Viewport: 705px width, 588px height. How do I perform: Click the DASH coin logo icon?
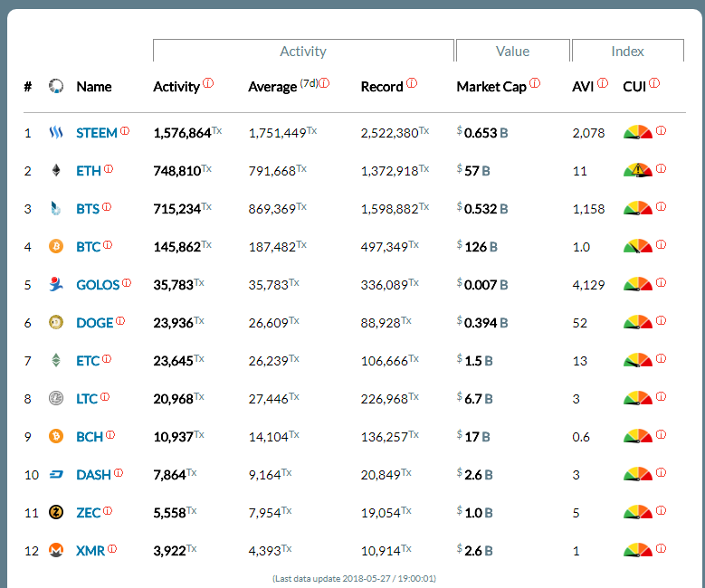(56, 474)
